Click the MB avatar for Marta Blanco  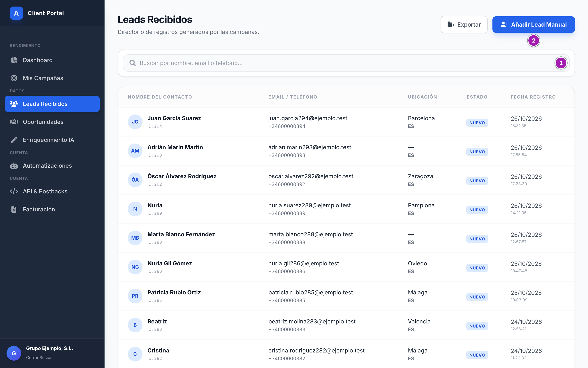(135, 238)
